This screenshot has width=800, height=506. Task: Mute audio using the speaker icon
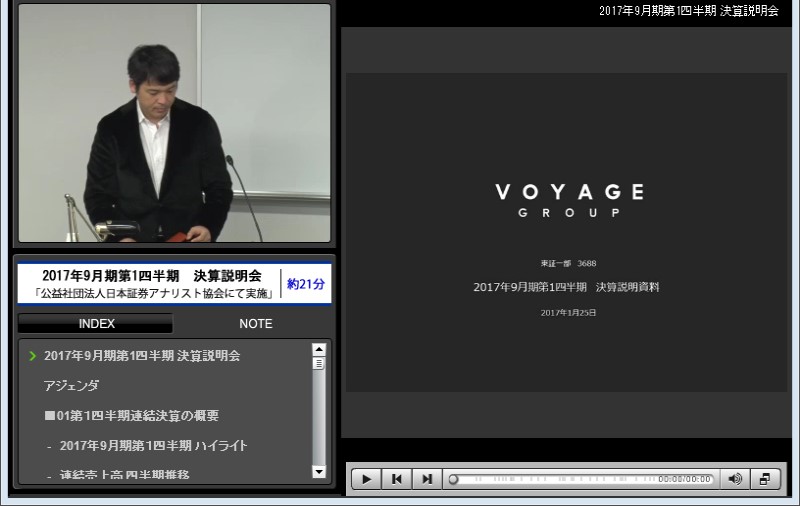pyautogui.click(x=735, y=479)
